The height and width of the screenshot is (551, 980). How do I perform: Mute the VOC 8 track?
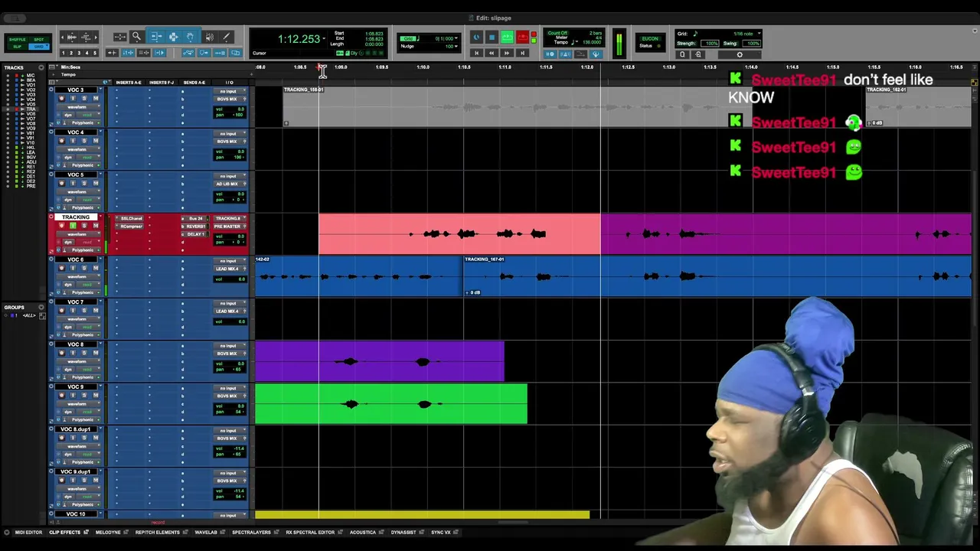96,353
